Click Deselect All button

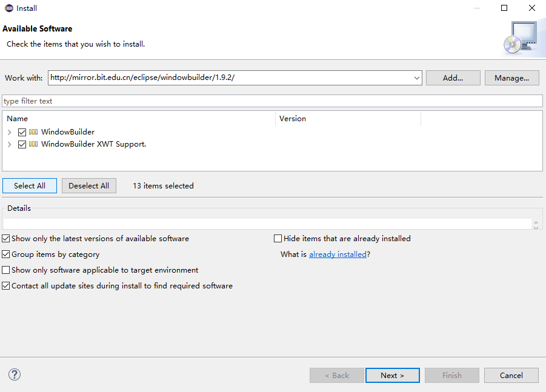point(89,186)
